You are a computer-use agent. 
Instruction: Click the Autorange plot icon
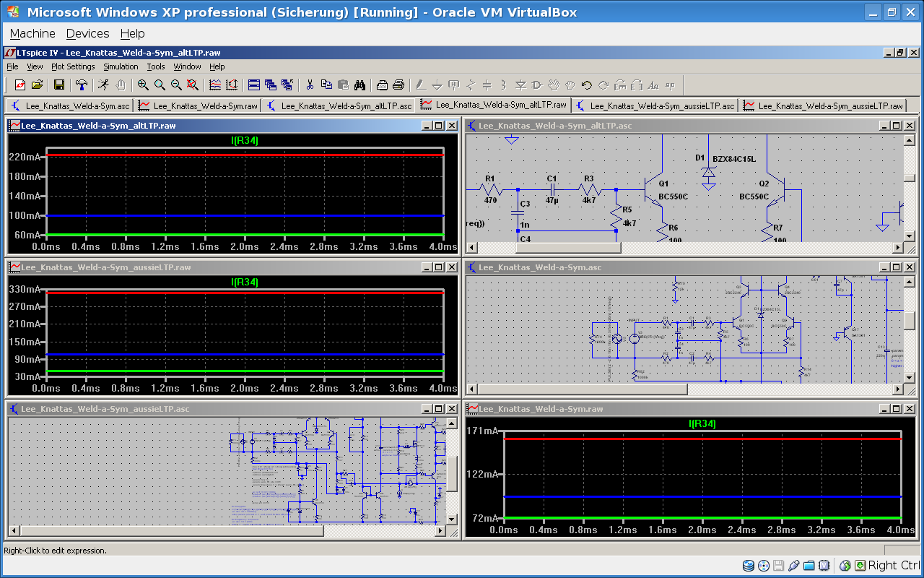tap(232, 85)
